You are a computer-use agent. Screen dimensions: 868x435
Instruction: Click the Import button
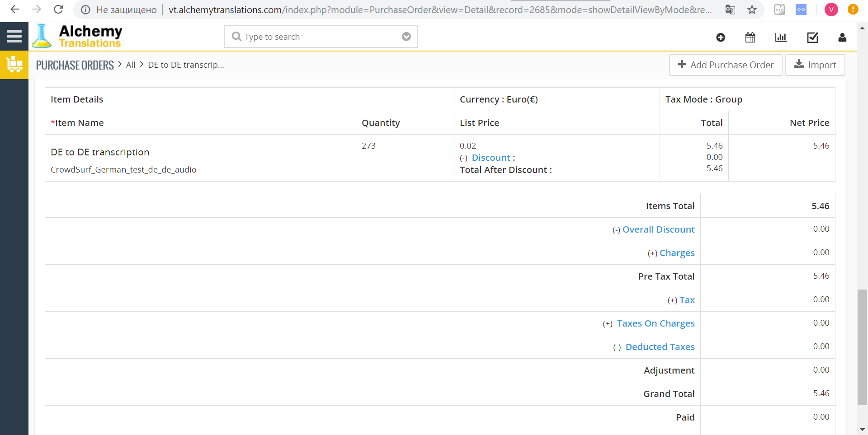(x=815, y=65)
